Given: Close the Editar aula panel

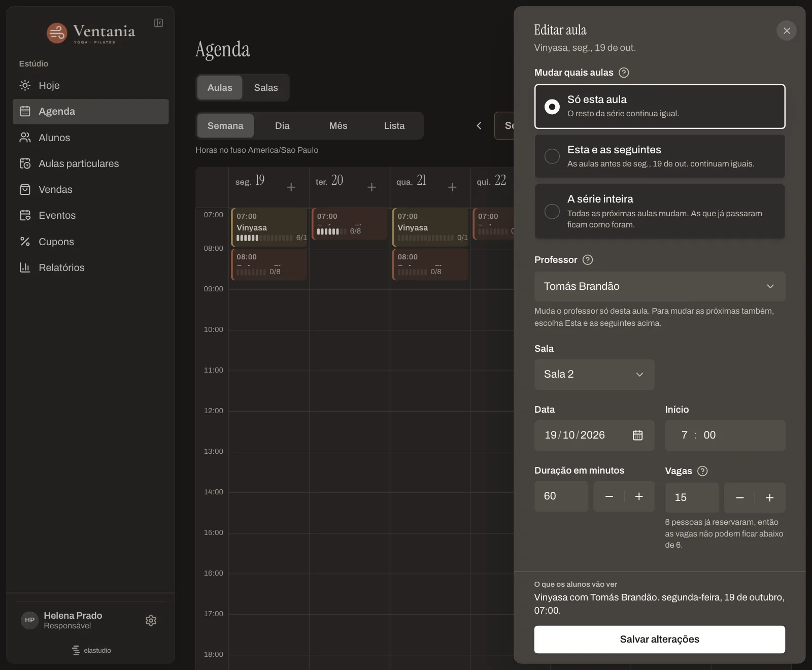Looking at the screenshot, I should pos(787,30).
